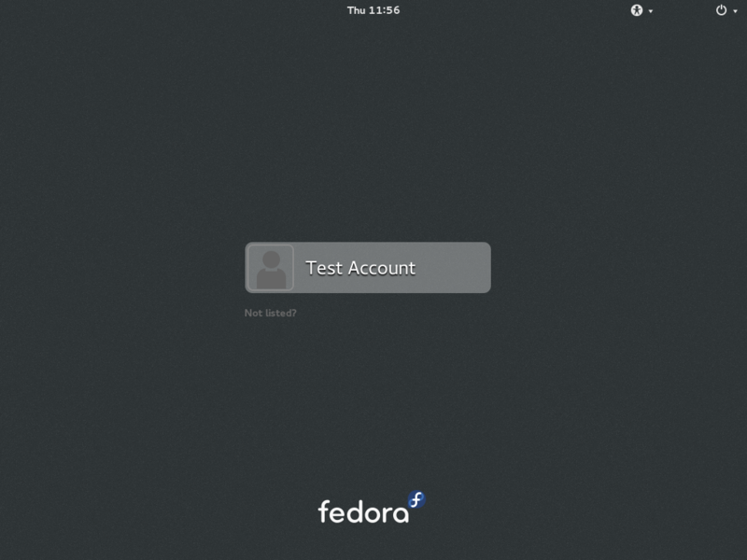This screenshot has height=560, width=747.
Task: Open the shutdown options menu
Action: 726,10
